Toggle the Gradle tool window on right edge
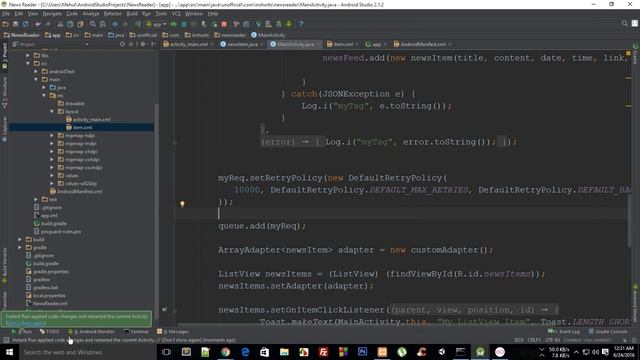The width and height of the screenshot is (640, 360). [x=636, y=54]
